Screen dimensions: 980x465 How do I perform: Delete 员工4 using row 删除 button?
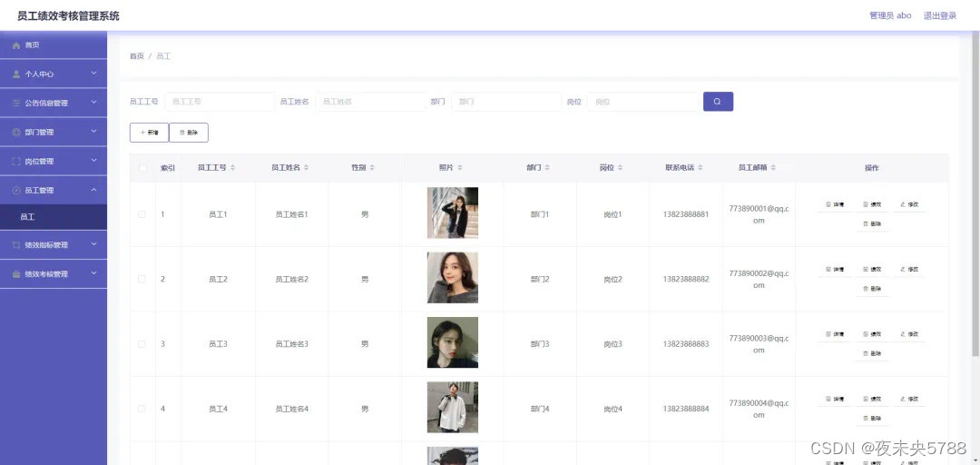coord(872,419)
